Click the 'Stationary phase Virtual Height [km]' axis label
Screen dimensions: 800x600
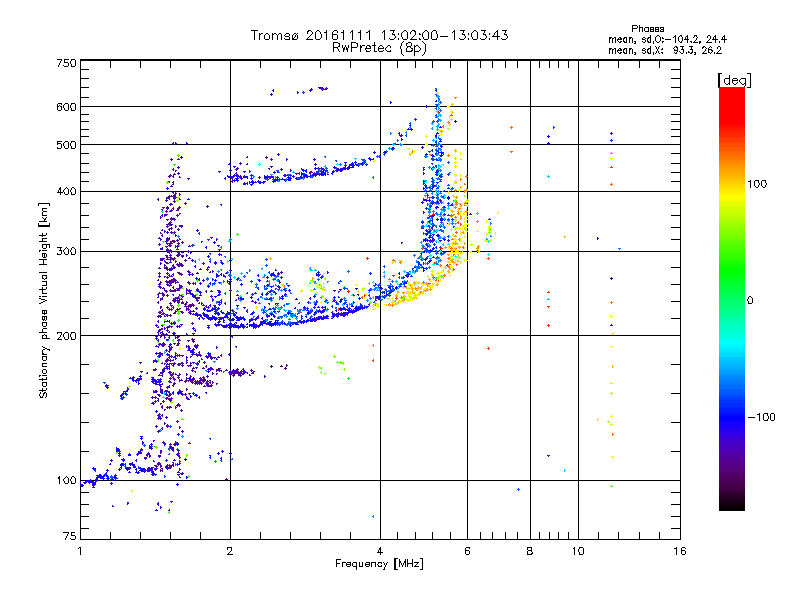tap(44, 300)
